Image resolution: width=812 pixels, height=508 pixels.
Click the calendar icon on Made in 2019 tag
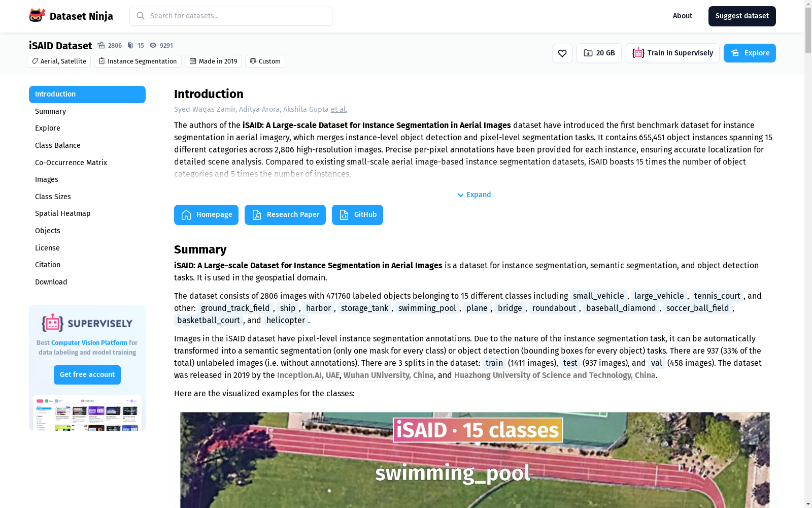(x=193, y=61)
